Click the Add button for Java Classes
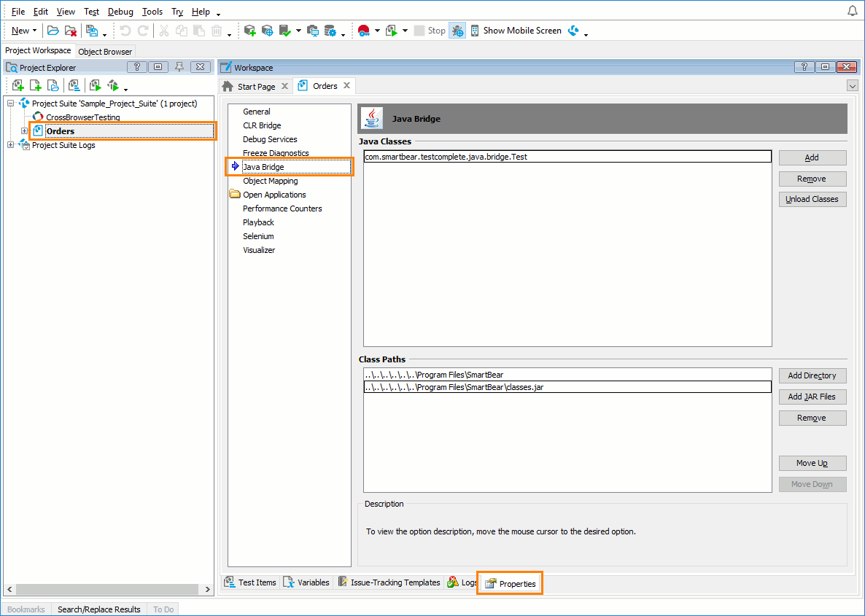865x616 pixels. 812,157
